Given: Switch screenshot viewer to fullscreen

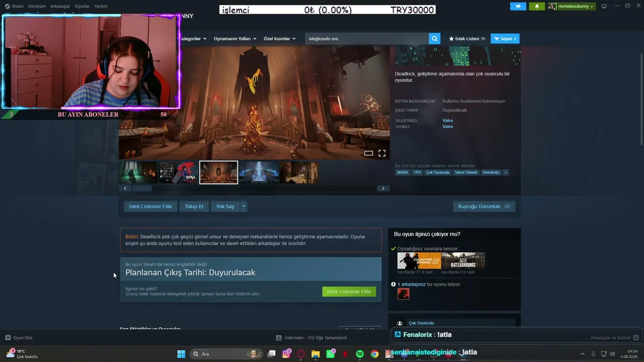Looking at the screenshot, I should (382, 153).
